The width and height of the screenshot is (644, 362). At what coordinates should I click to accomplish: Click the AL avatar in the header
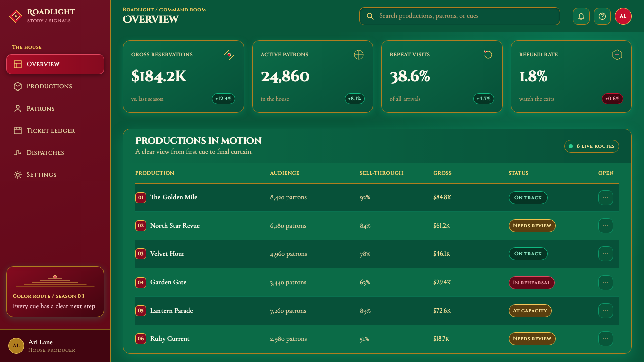(623, 16)
